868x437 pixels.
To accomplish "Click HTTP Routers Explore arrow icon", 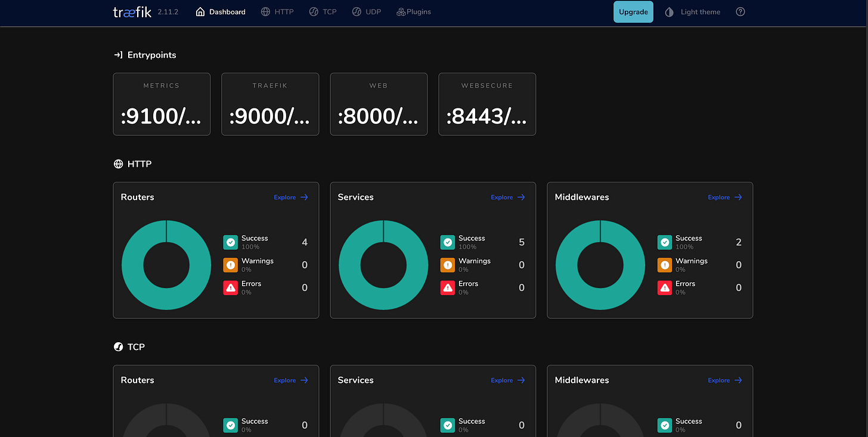I will [x=304, y=197].
